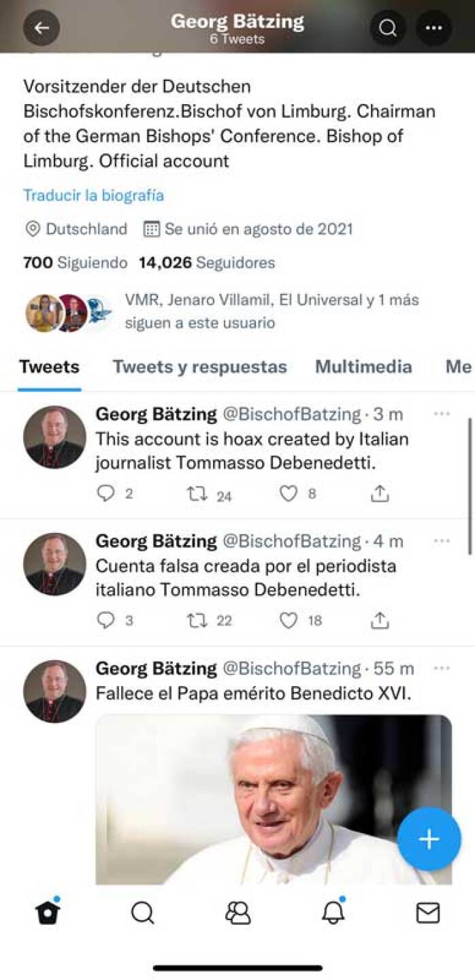Open the notifications bell icon

[333, 913]
